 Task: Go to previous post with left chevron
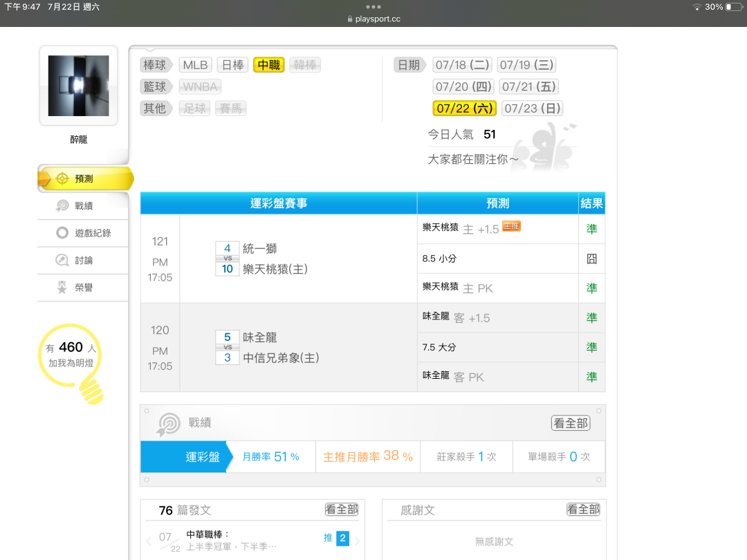(x=149, y=541)
